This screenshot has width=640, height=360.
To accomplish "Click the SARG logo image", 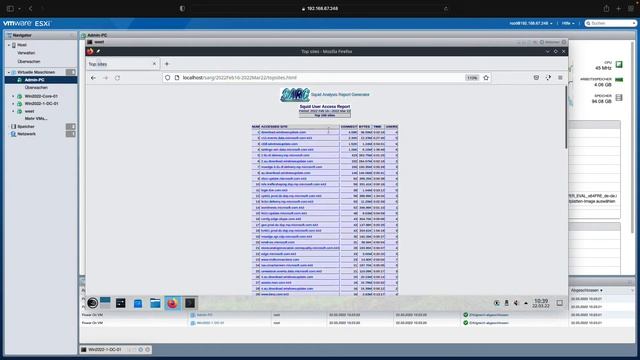I will 295,95.
